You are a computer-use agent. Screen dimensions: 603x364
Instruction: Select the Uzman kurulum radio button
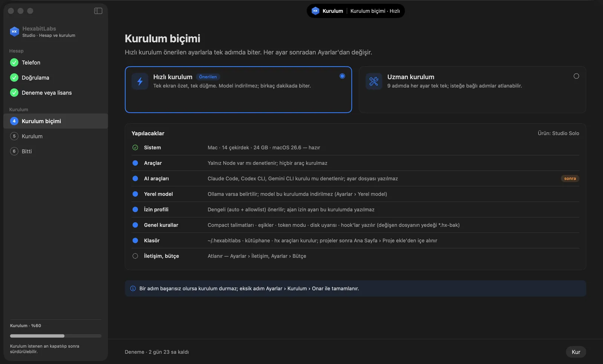pos(576,76)
